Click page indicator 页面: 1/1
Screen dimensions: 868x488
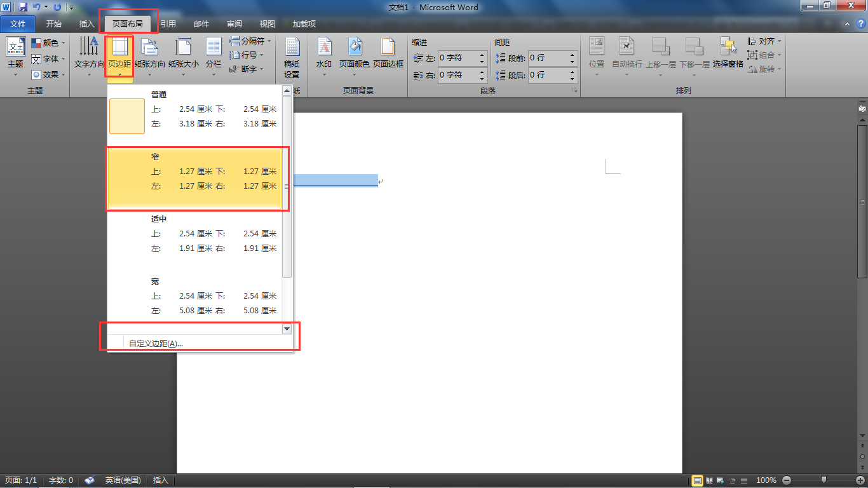pos(22,480)
